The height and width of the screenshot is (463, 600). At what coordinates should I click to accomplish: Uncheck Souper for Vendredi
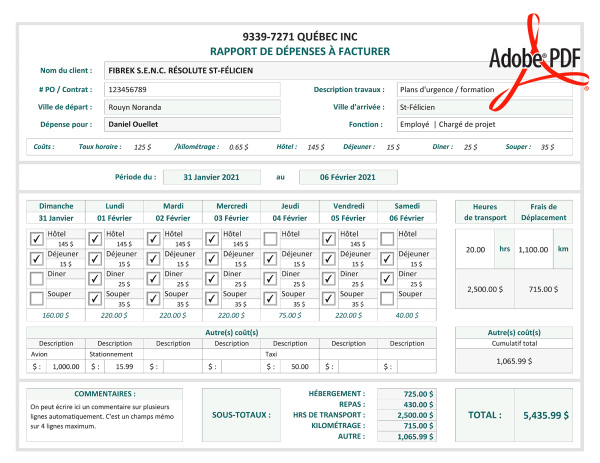[329, 298]
